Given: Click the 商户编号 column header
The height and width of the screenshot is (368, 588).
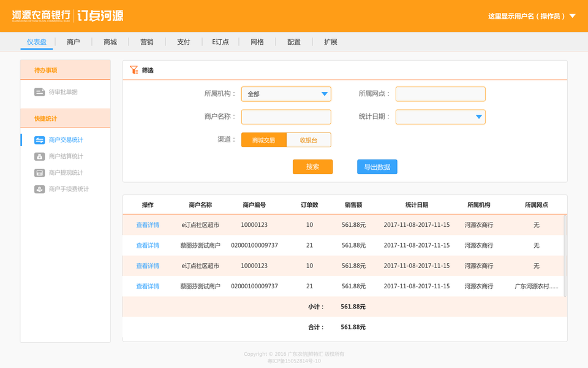Looking at the screenshot, I should pyautogui.click(x=254, y=205).
